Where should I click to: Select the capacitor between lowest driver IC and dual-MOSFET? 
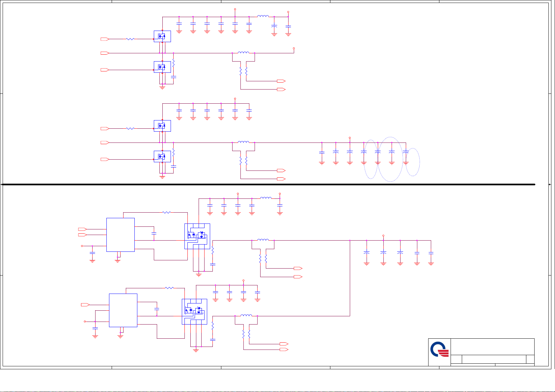tap(157, 309)
